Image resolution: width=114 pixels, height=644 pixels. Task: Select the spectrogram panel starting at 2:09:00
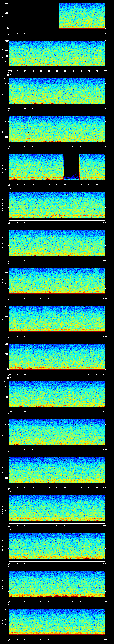57,205
